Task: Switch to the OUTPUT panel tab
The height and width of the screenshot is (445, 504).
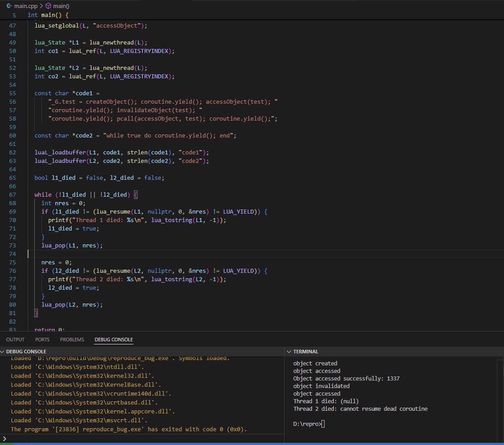Action: [x=15, y=340]
